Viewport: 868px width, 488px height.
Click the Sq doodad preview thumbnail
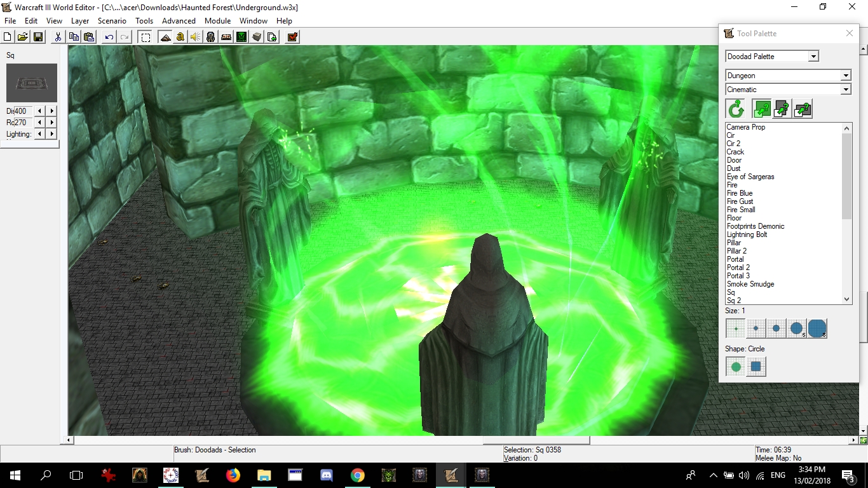coord(32,83)
